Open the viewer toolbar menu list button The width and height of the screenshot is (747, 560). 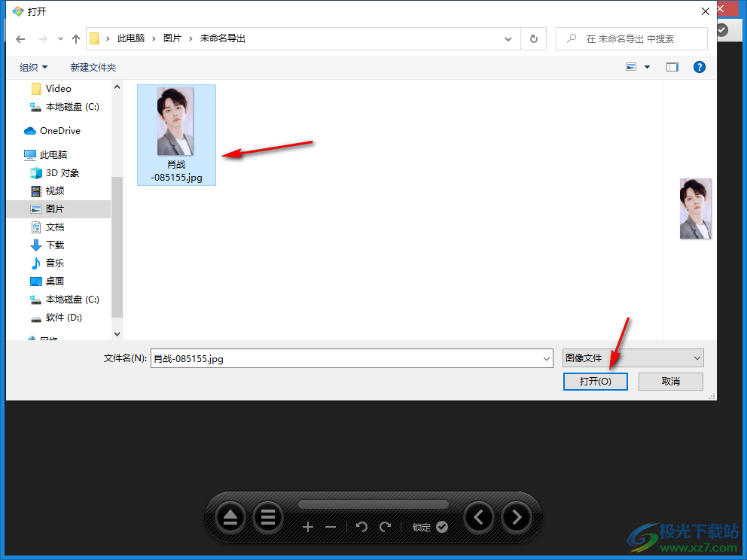[x=268, y=518]
